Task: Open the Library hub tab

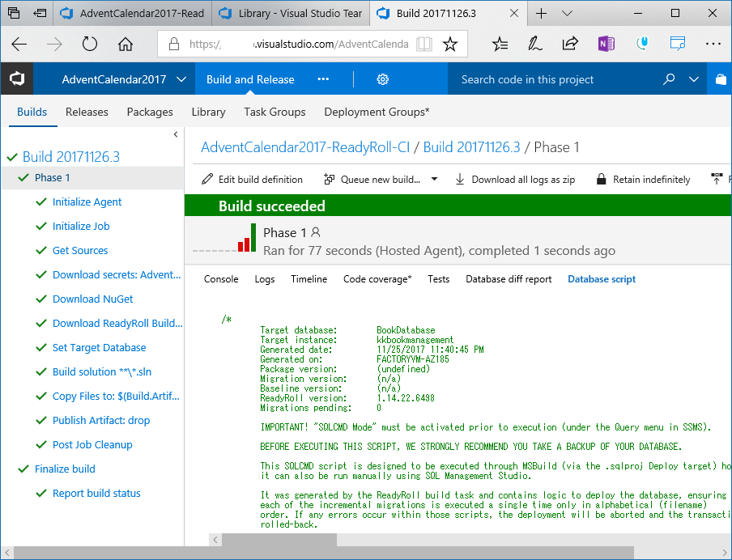Action: (x=208, y=112)
